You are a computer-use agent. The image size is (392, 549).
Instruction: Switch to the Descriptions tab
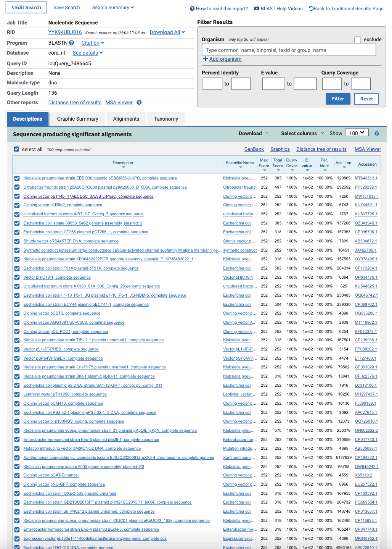(27, 119)
